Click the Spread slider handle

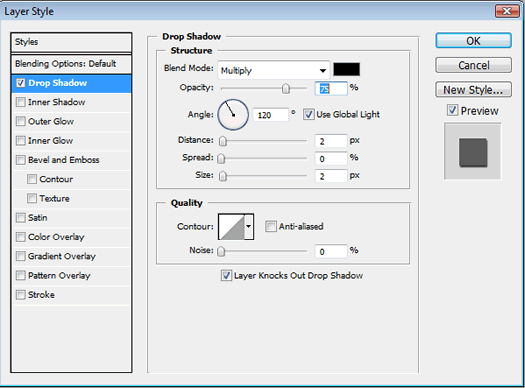point(221,159)
